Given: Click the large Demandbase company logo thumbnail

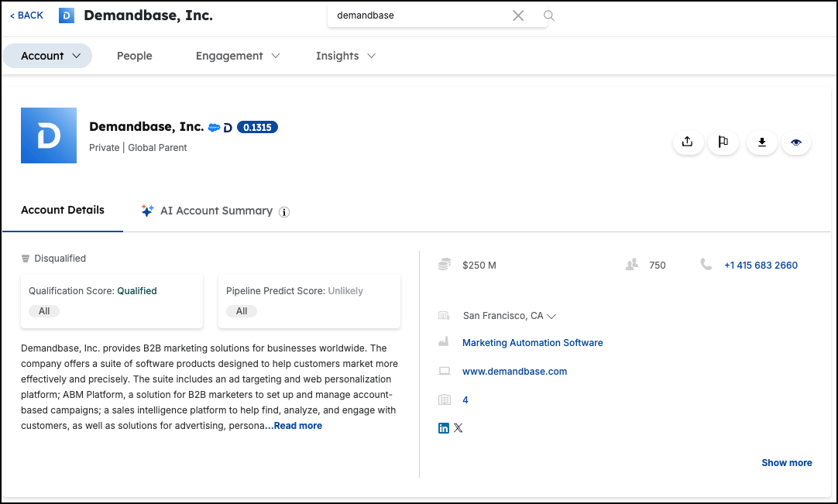Looking at the screenshot, I should pyautogui.click(x=49, y=135).
